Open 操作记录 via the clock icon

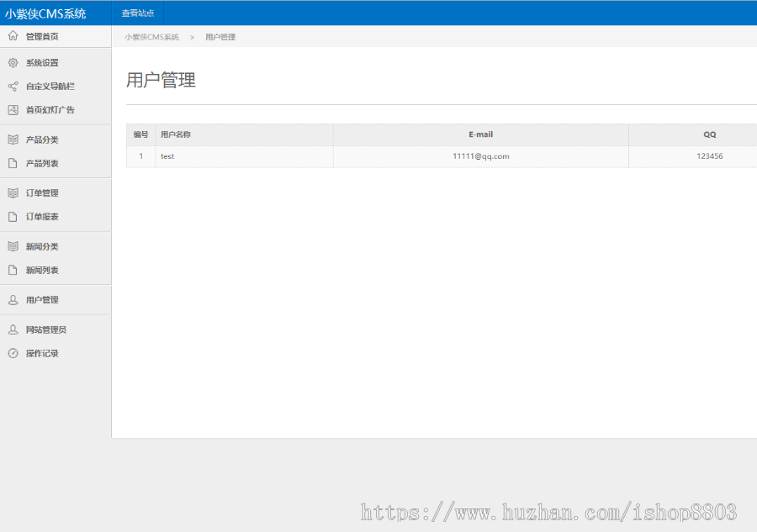[x=13, y=353]
